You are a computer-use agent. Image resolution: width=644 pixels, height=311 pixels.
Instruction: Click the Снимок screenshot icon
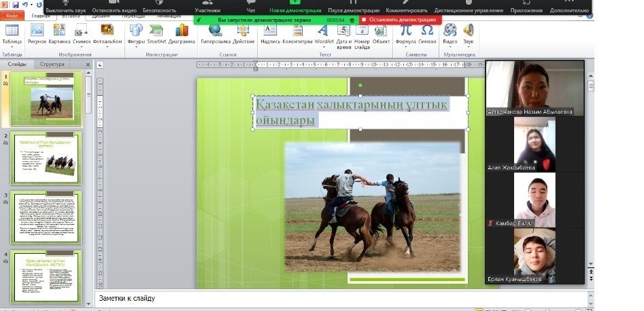coord(82,30)
